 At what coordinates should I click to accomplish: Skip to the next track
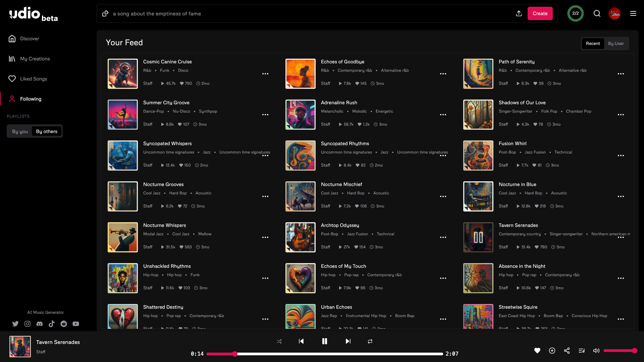tap(348, 341)
